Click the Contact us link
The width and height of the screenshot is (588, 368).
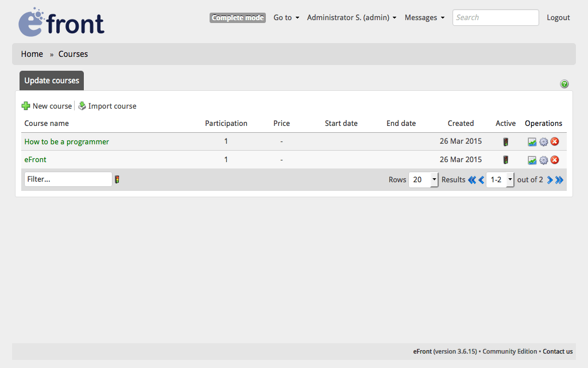557,351
